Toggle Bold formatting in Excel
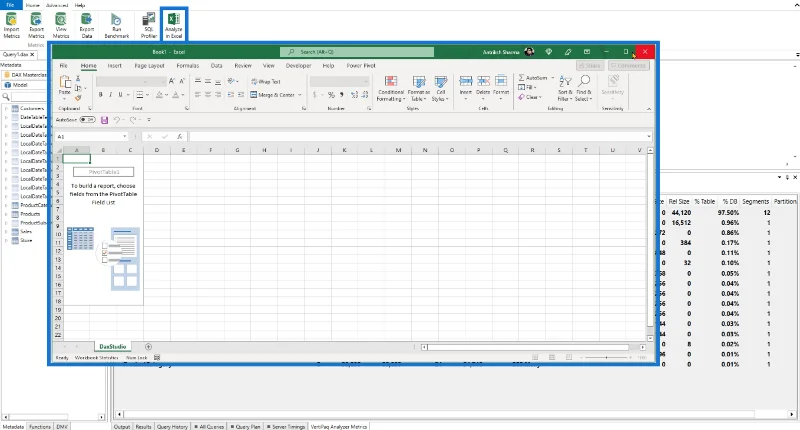The width and height of the screenshot is (800, 430). (101, 95)
